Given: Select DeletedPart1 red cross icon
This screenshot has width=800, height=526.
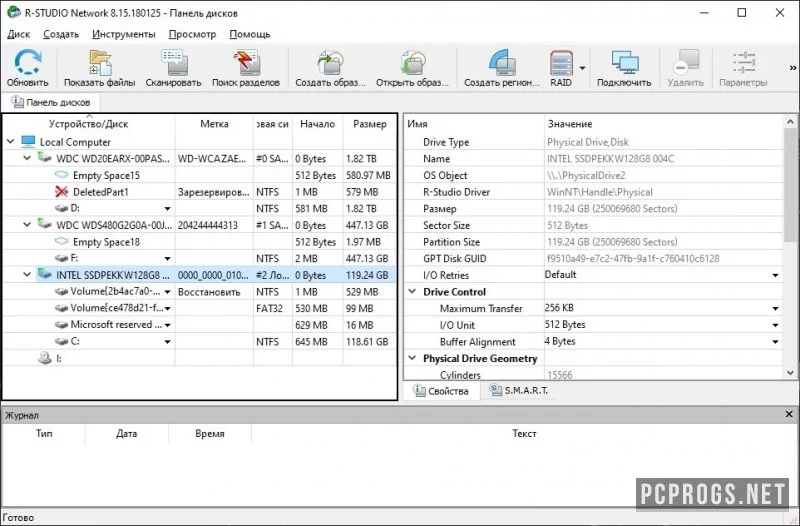Looking at the screenshot, I should [62, 192].
